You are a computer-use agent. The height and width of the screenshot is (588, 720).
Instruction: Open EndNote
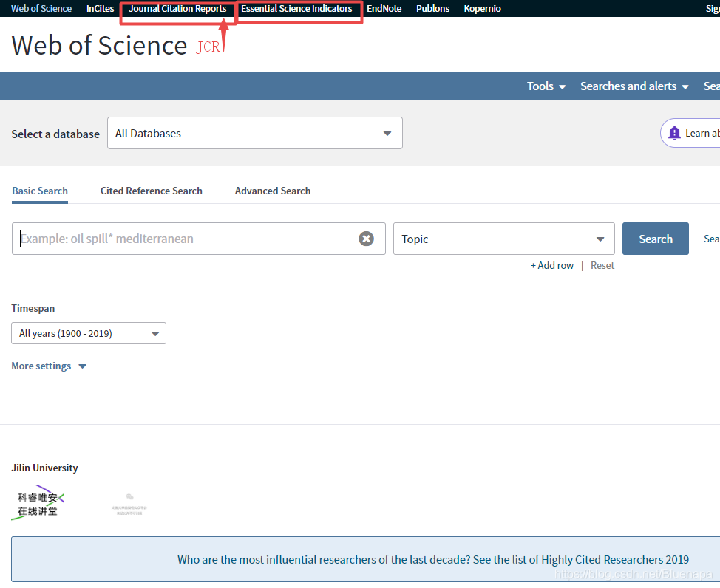click(384, 8)
